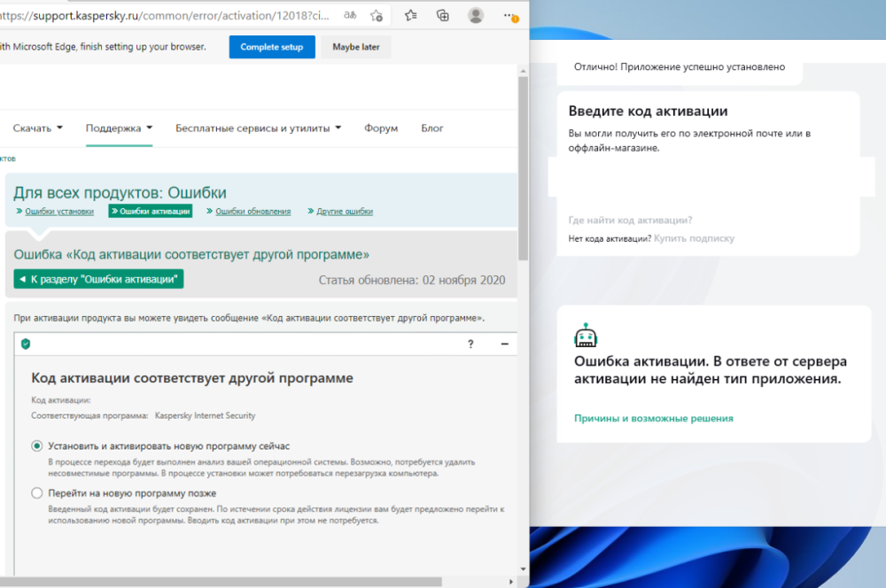Click article title Ошибка «Код активации соответствует другой программе»
The image size is (886, 588).
point(191,255)
